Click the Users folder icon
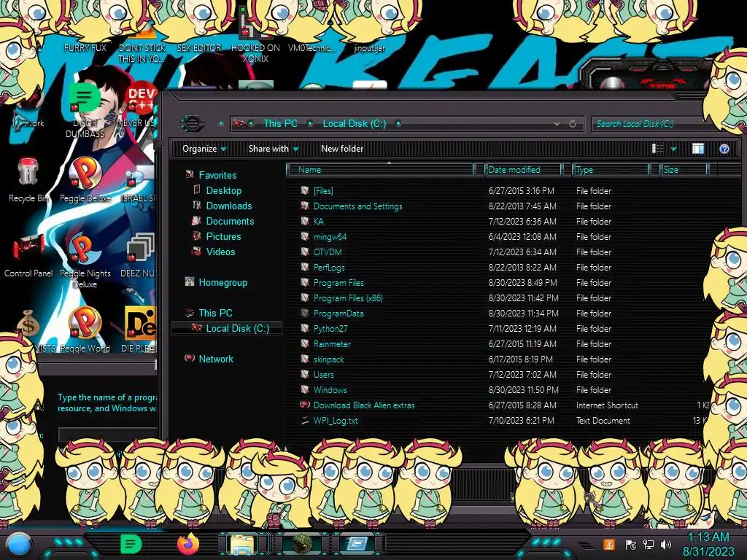Image resolution: width=747 pixels, height=560 pixels. [305, 374]
